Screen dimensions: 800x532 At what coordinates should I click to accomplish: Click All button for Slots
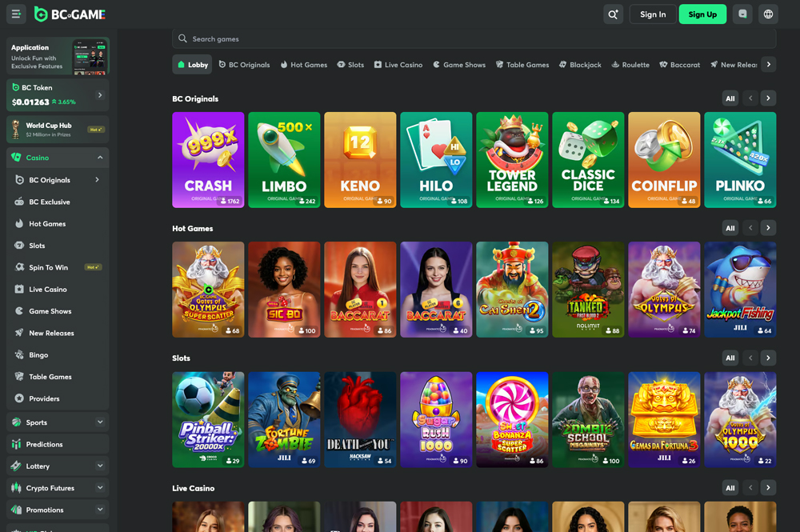730,358
